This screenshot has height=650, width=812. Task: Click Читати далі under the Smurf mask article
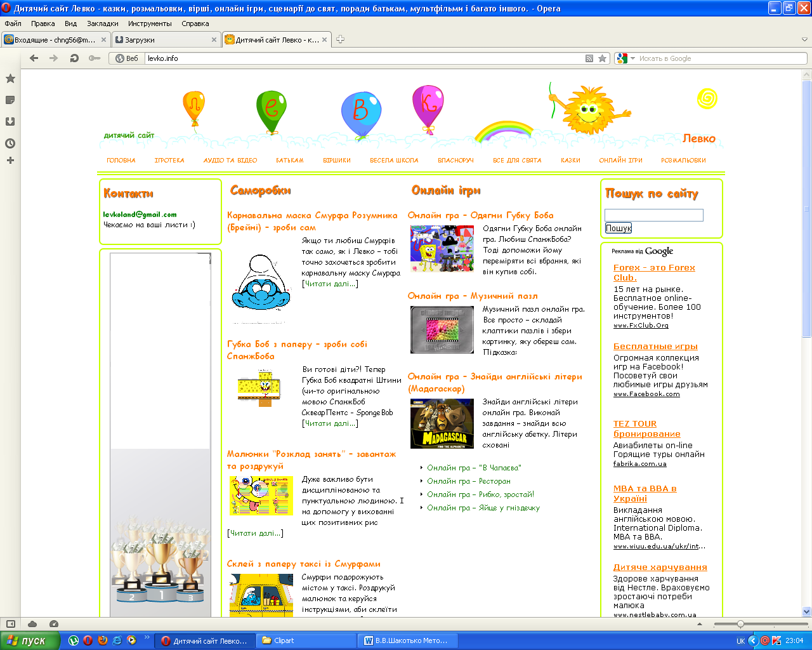pos(330,284)
